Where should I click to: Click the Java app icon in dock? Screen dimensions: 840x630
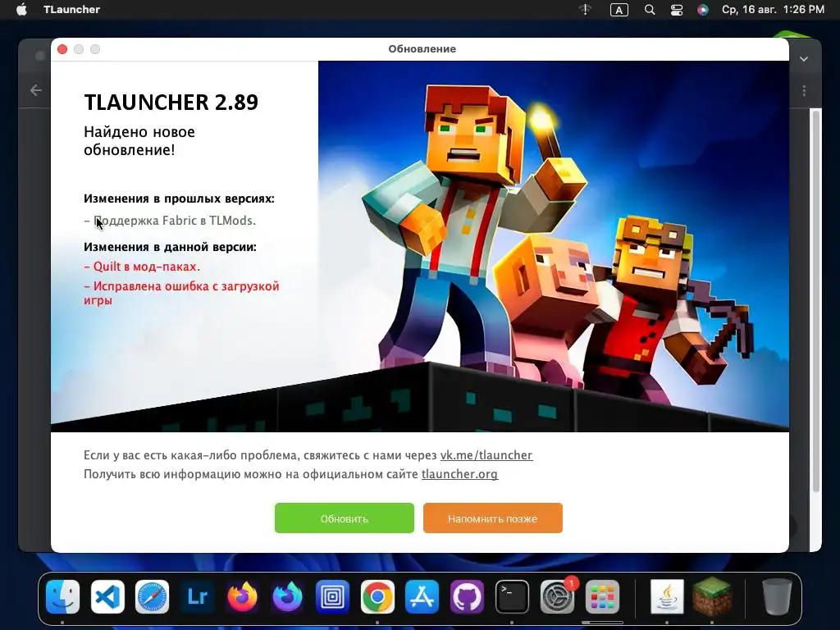click(x=667, y=596)
